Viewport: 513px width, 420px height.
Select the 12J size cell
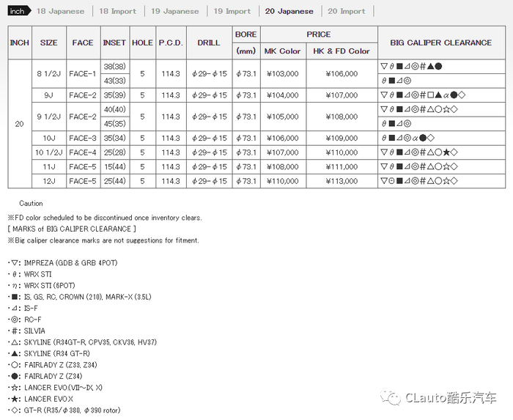click(49, 181)
